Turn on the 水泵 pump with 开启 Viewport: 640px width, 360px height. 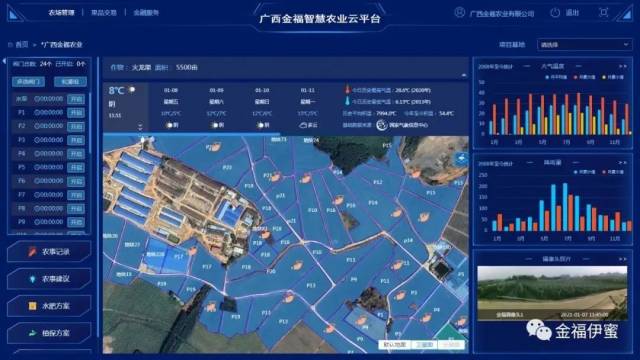click(x=76, y=99)
